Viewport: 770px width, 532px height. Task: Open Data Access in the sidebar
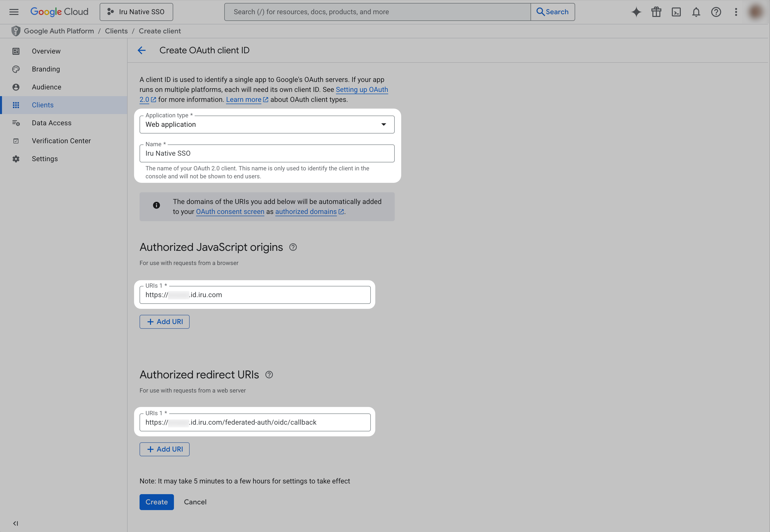click(x=64, y=123)
